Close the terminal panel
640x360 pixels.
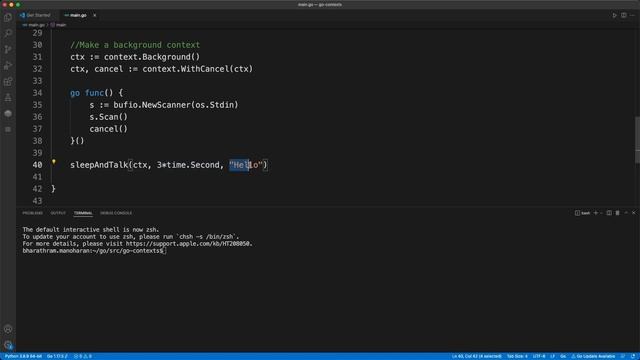(634, 213)
